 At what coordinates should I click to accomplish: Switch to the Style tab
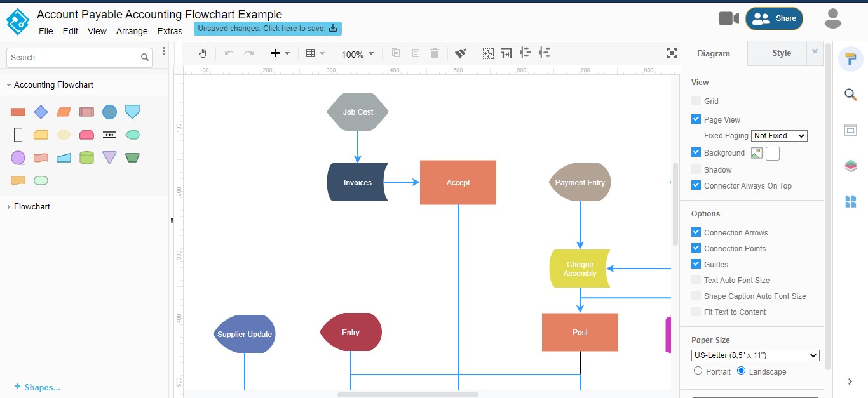pos(782,53)
